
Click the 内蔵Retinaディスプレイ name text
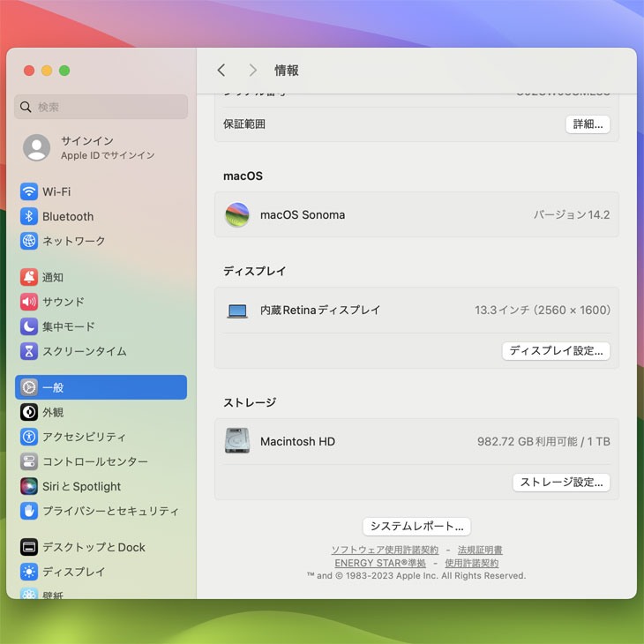pos(320,310)
